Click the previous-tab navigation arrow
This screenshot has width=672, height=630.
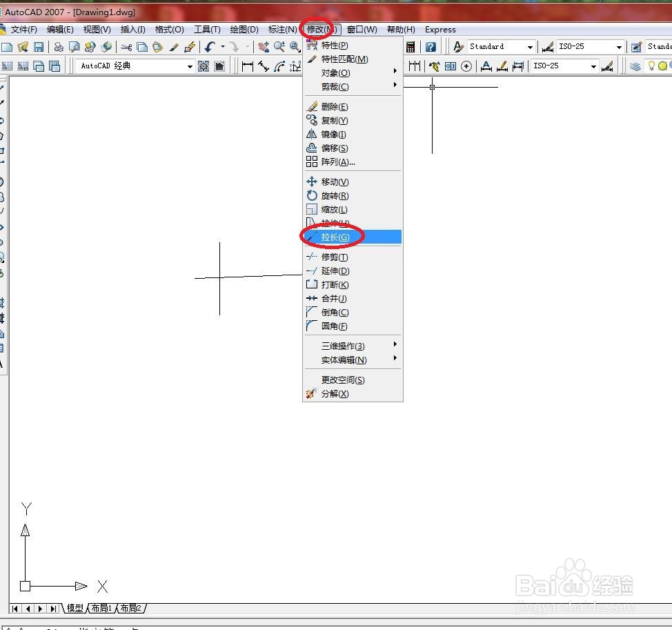pyautogui.click(x=28, y=609)
